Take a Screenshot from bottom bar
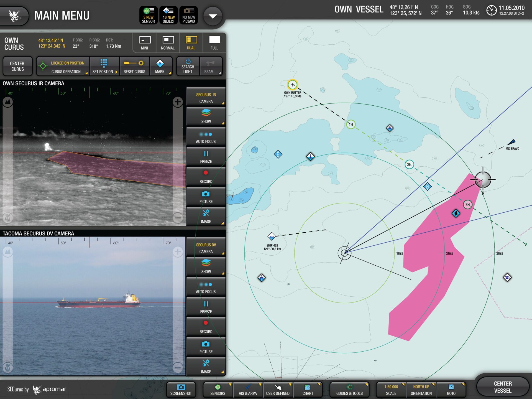The height and width of the screenshot is (399, 532). pos(181,390)
